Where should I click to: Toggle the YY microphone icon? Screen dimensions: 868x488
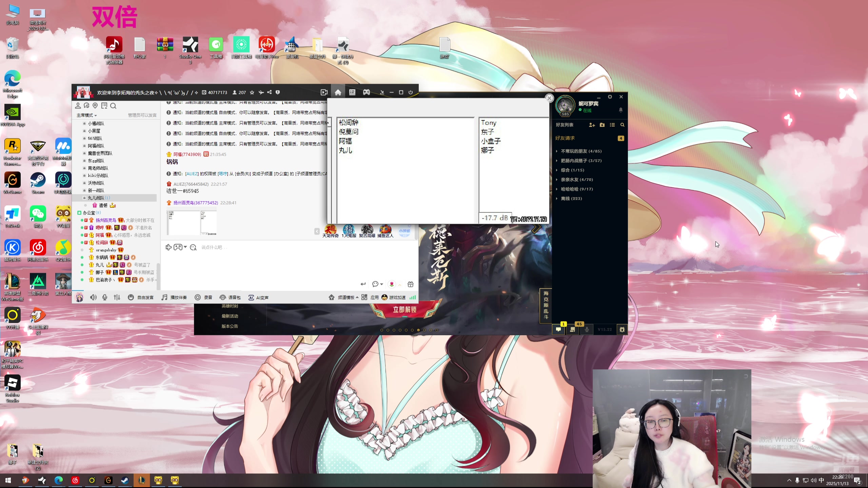[x=105, y=297]
